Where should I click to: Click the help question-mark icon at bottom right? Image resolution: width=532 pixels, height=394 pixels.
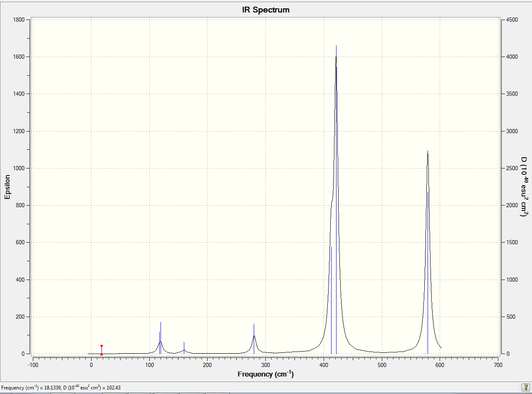[525, 387]
